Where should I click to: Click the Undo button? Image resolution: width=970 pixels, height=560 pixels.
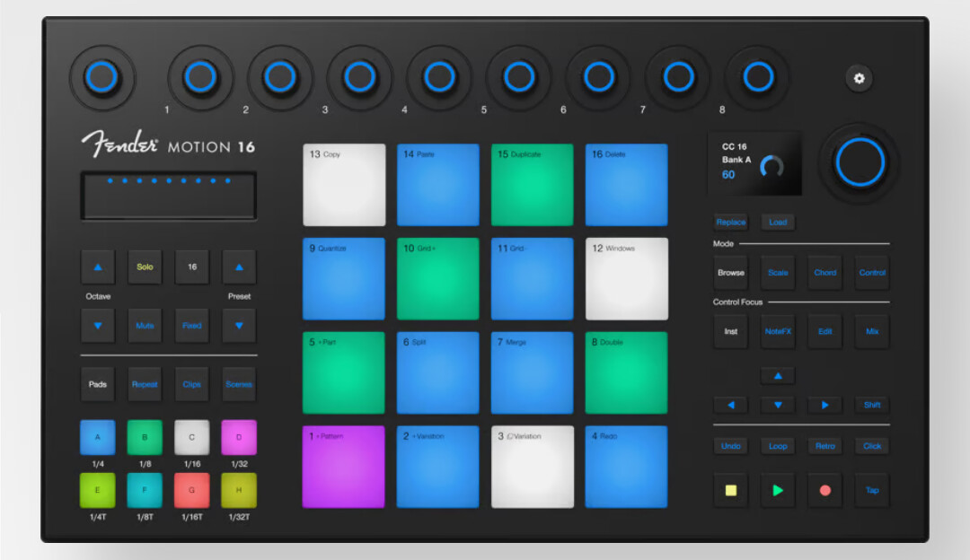[x=731, y=446]
